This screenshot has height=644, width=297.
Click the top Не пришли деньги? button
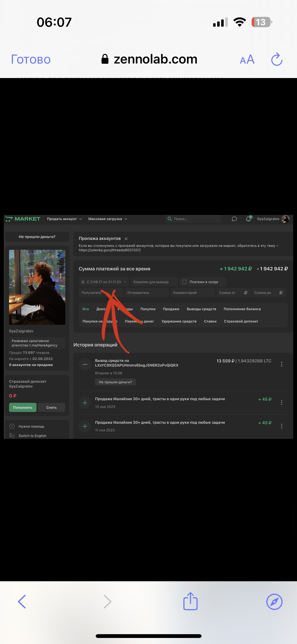pyautogui.click(x=37, y=237)
